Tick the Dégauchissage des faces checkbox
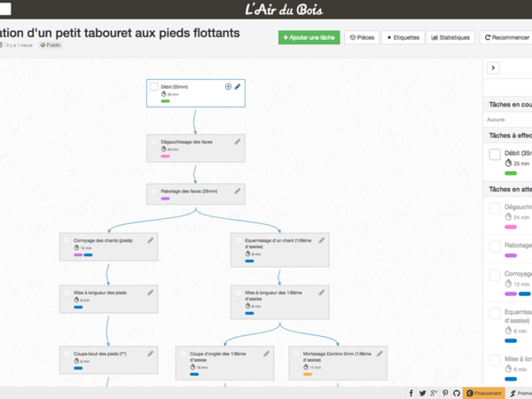 point(154,142)
